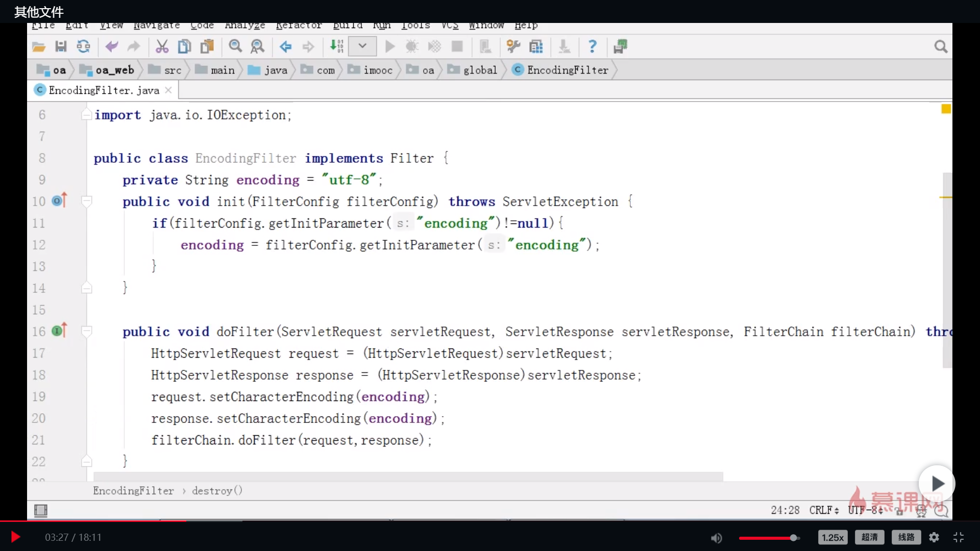Click the video progress bar
This screenshot has width=980, height=551.
(x=490, y=521)
